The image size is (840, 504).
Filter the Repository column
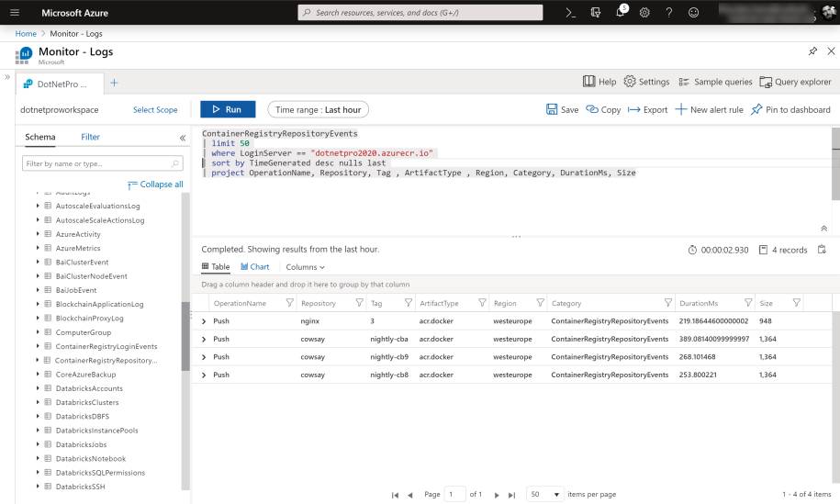(360, 303)
